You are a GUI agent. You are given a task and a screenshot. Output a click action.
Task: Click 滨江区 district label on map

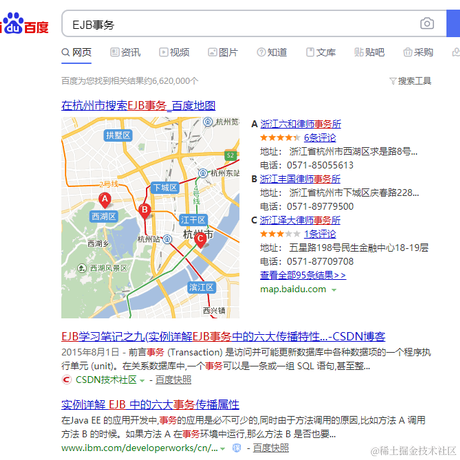[x=201, y=287]
